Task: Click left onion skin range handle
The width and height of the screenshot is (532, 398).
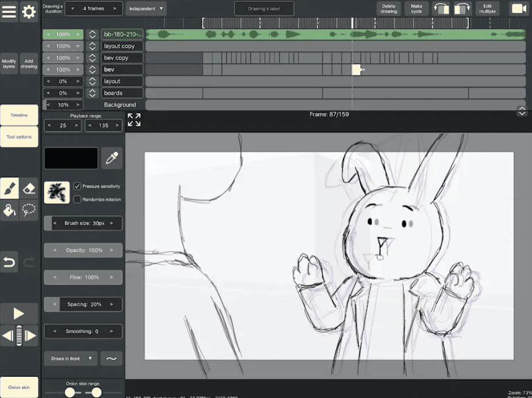Action: tap(70, 393)
